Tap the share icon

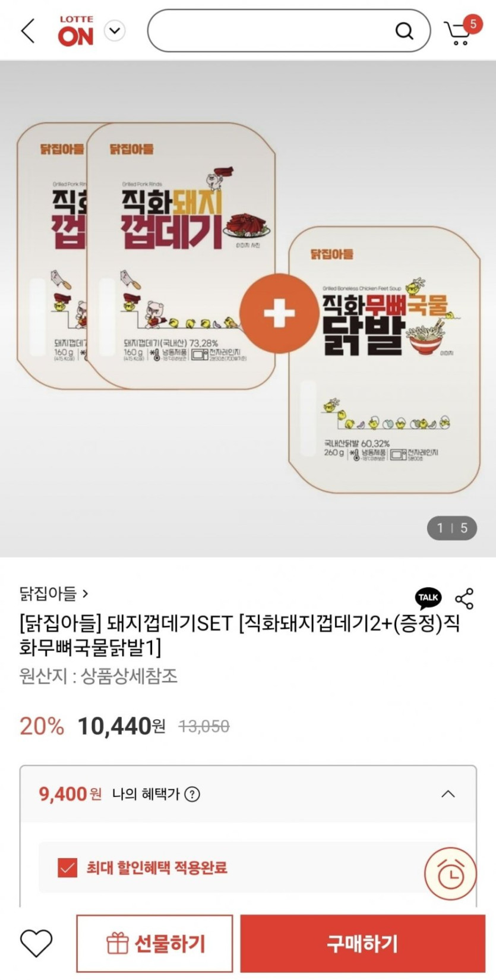(x=464, y=598)
